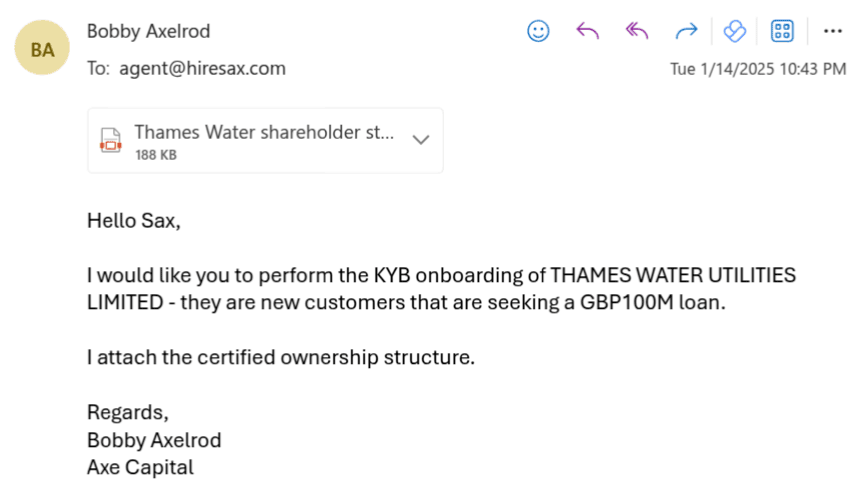This screenshot has width=868, height=491.
Task: Click sender name Bobby Axelrod
Action: (148, 31)
